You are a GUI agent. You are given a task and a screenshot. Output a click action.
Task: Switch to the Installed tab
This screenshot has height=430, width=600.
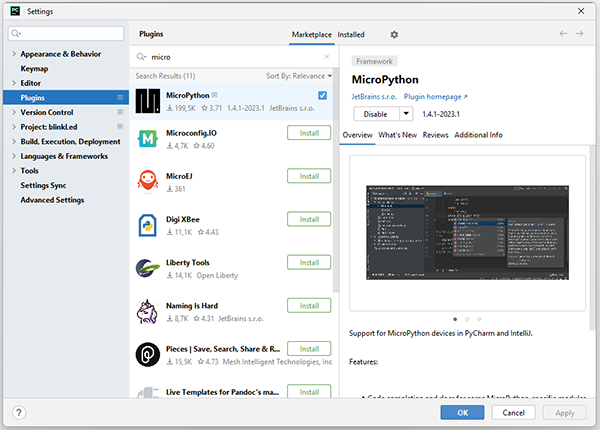(351, 34)
